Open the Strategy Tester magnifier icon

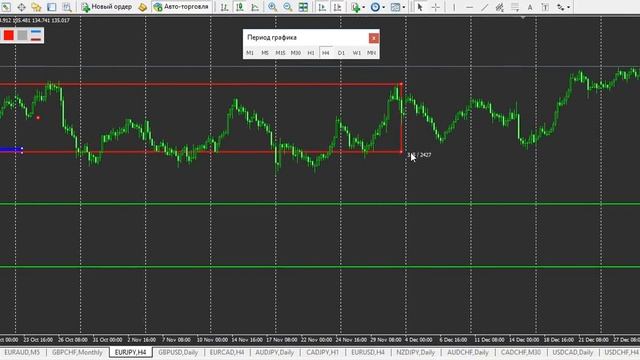[x=67, y=7]
